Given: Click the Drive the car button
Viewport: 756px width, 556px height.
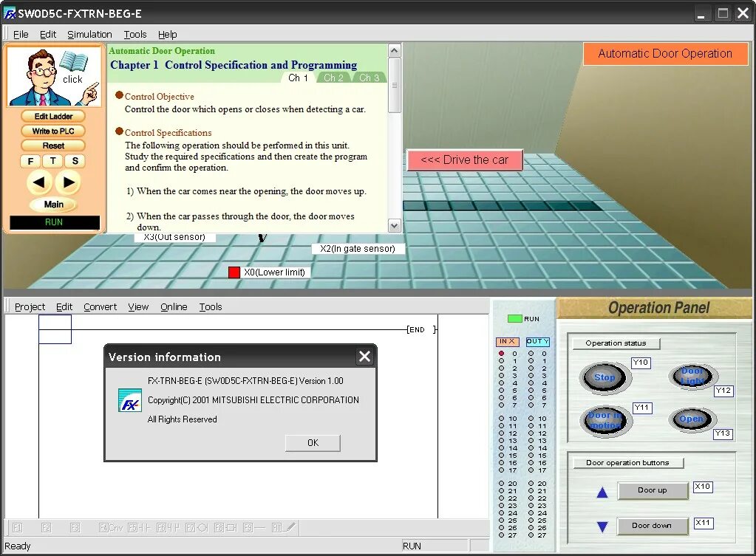Looking at the screenshot, I should pyautogui.click(x=465, y=160).
